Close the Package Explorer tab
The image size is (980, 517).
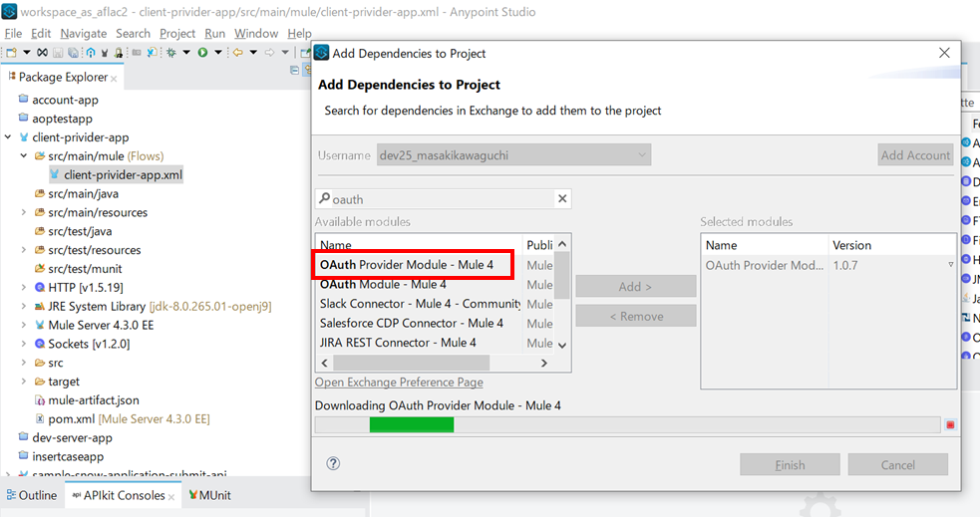[114, 78]
